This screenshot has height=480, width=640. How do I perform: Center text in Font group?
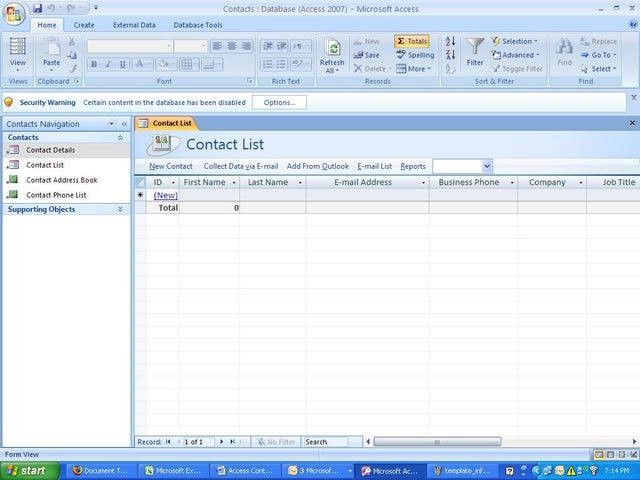coord(232,46)
